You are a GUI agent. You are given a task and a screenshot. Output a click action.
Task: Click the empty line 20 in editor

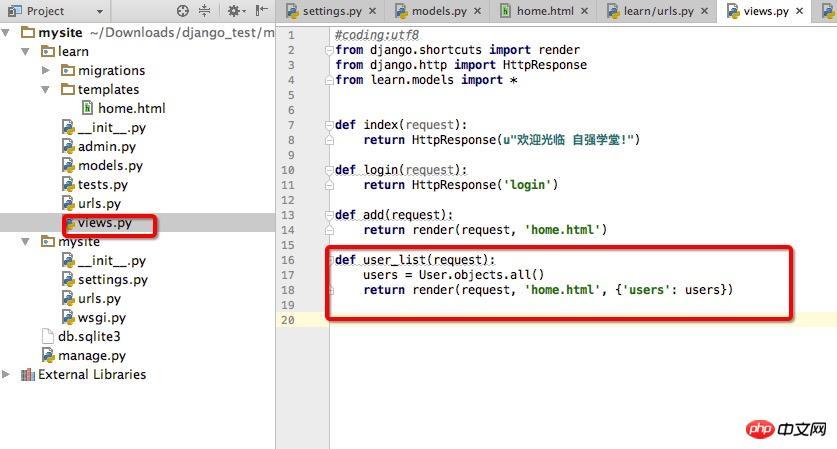[x=583, y=320]
